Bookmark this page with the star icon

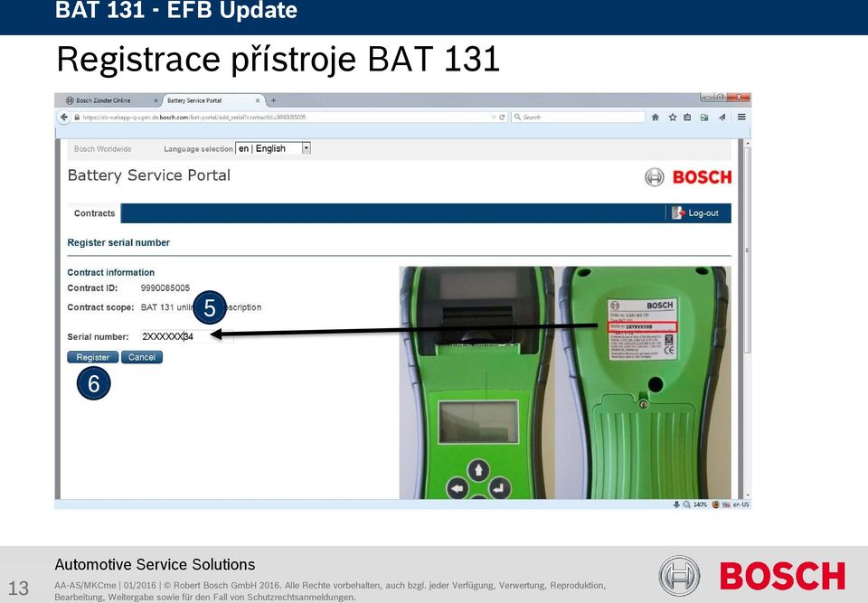coord(672,117)
